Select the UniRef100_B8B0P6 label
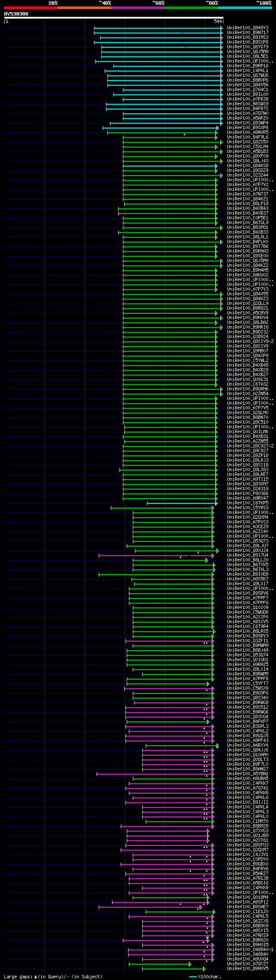Viewport: 276px width, 980px height. point(248,80)
